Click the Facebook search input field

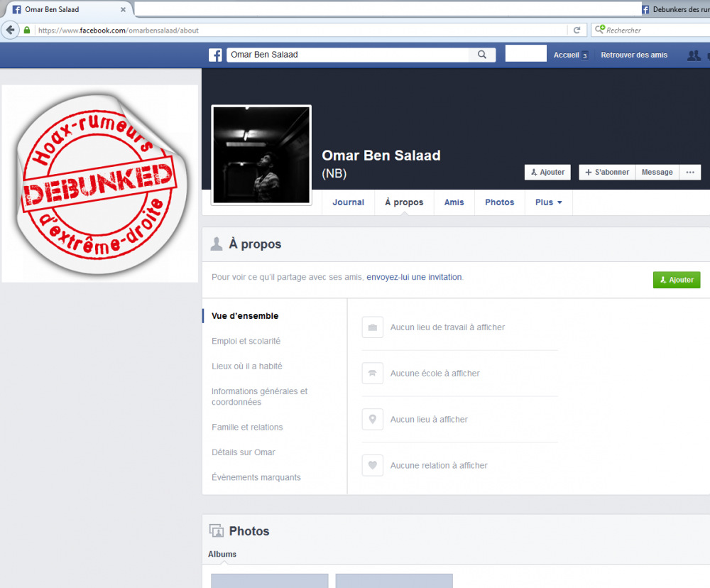tap(348, 55)
